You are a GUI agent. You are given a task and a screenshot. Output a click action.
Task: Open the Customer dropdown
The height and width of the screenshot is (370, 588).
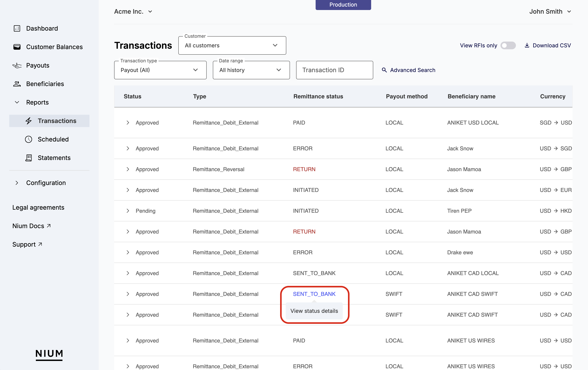[232, 46]
